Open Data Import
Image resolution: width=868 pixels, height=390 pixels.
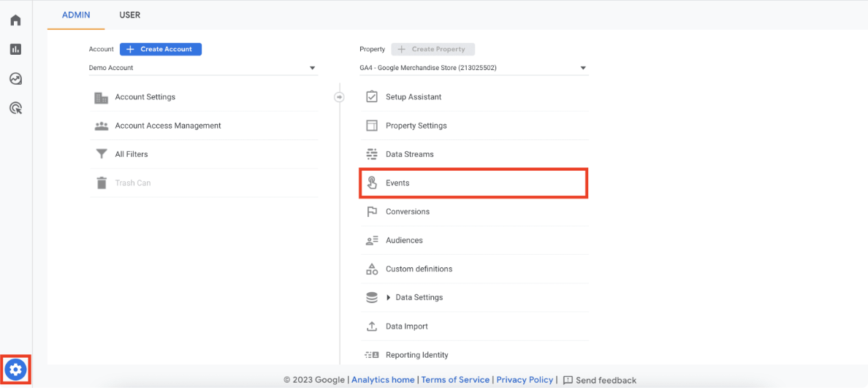407,326
